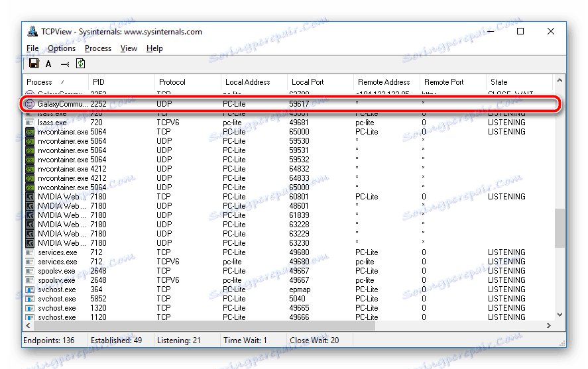Open the Options menu
Viewport: 588px width, 369px height.
pos(62,48)
